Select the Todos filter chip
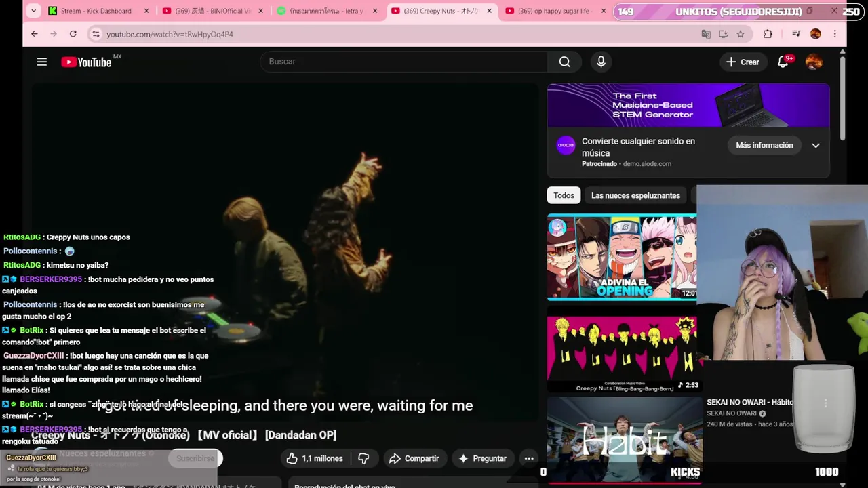Image resolution: width=868 pixels, height=488 pixels. coord(564,195)
